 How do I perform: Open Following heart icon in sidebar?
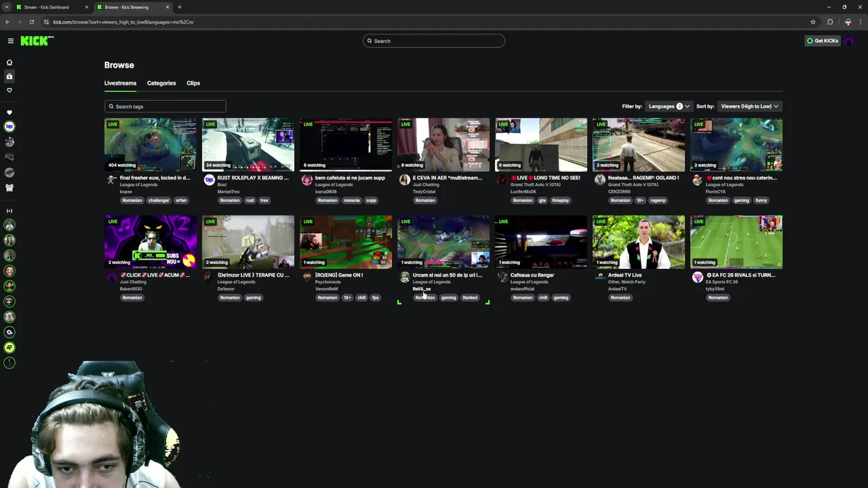[x=9, y=90]
